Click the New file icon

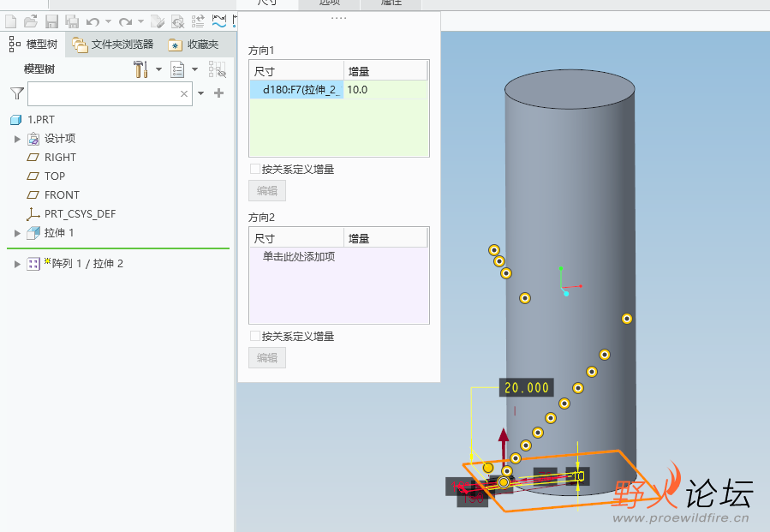click(11, 21)
